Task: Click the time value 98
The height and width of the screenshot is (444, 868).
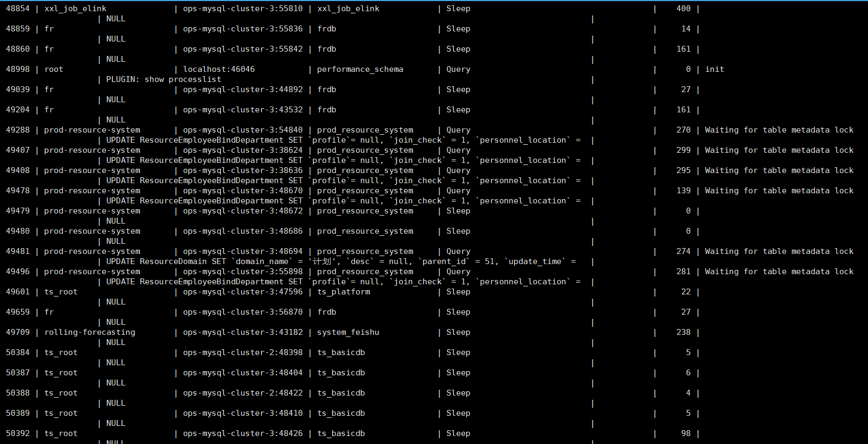Action: coord(686,433)
